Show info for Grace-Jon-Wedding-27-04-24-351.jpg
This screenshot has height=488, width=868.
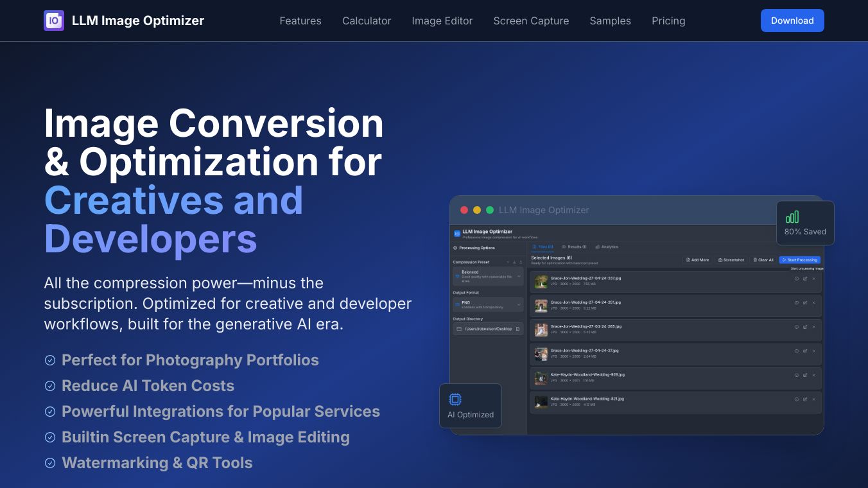tap(797, 302)
